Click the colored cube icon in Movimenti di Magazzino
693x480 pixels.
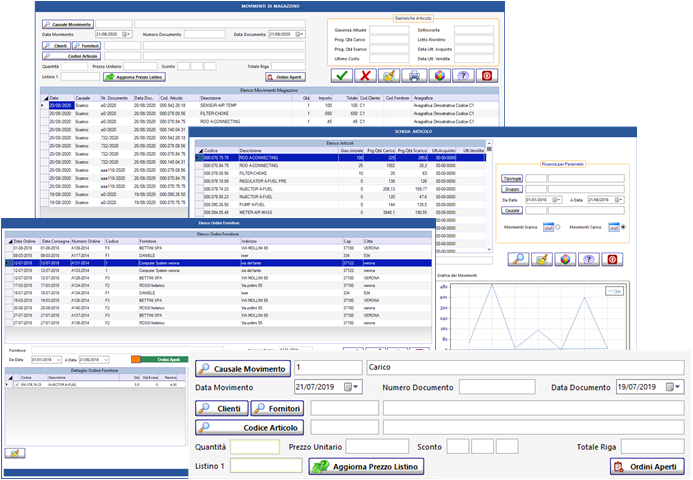pos(439,76)
